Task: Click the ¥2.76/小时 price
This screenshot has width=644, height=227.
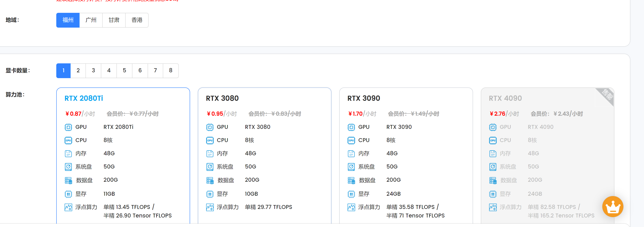Action: click(x=504, y=114)
